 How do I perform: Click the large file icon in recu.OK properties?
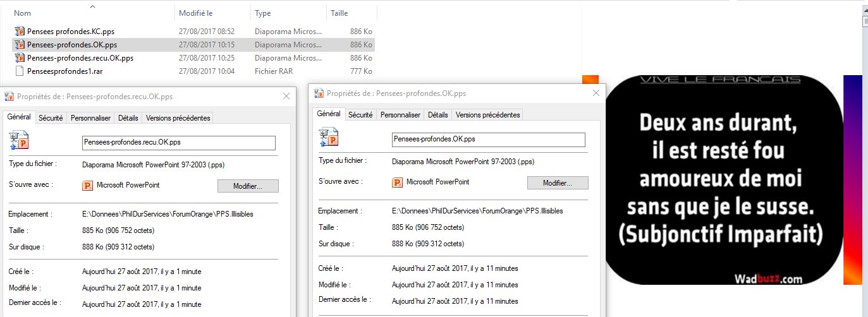tap(18, 141)
